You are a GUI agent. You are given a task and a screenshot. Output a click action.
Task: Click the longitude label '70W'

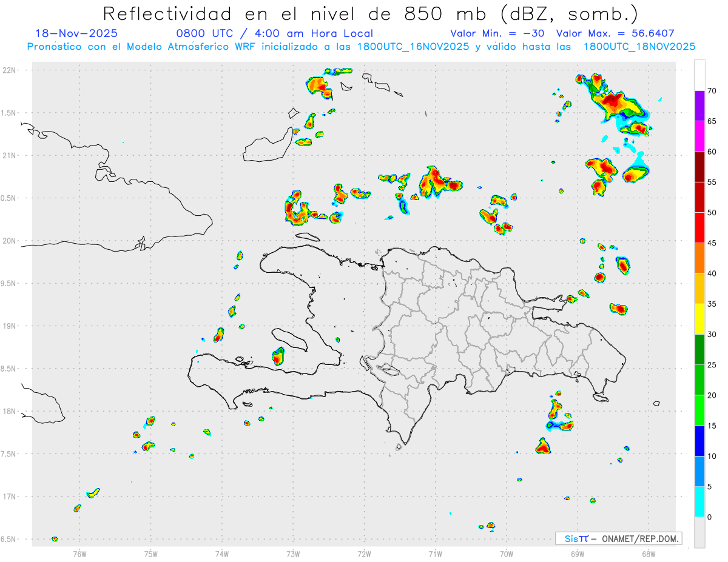[506, 554]
